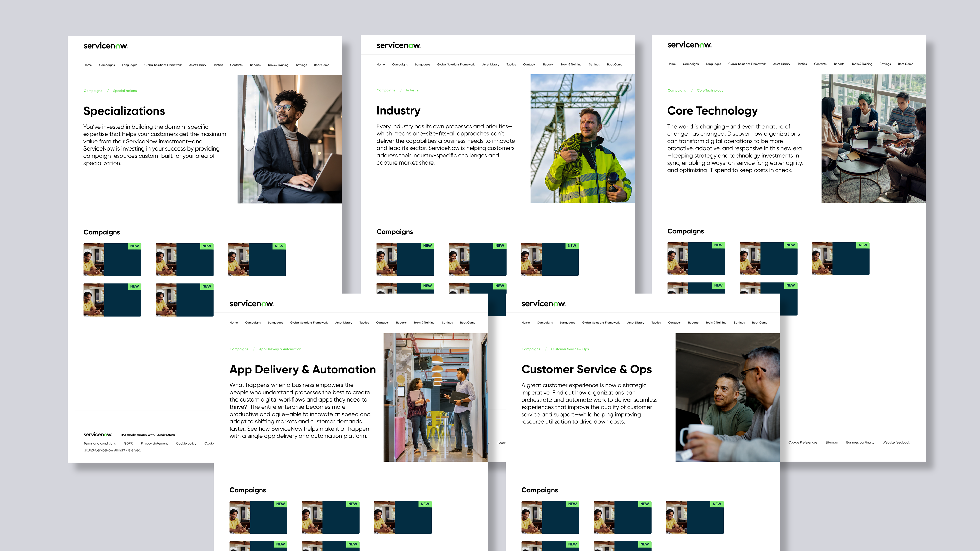Click the Specializations hero photo of man with laptop

(x=289, y=139)
